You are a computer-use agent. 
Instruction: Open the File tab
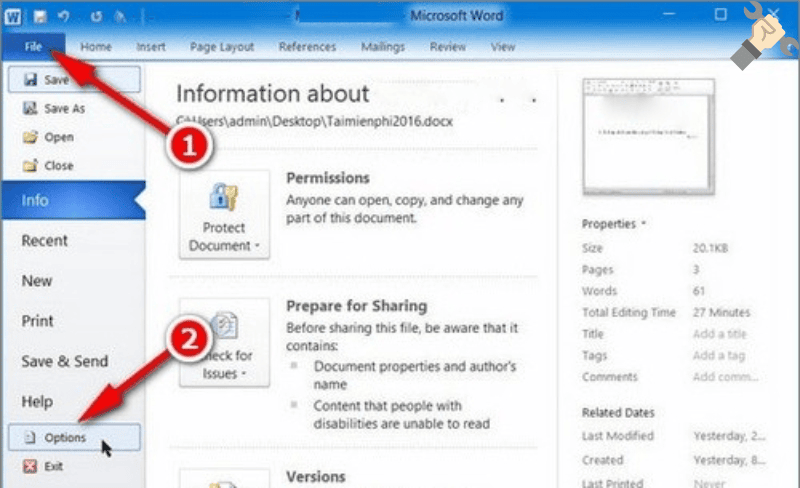point(33,46)
